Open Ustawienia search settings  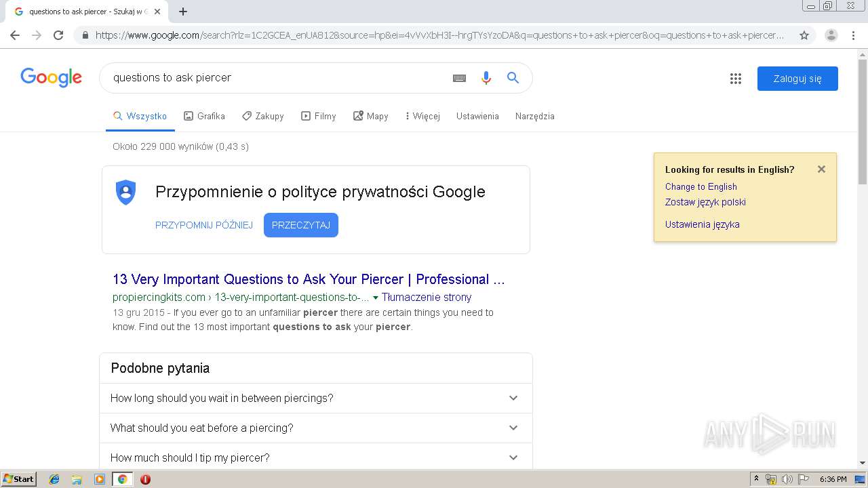tap(477, 116)
